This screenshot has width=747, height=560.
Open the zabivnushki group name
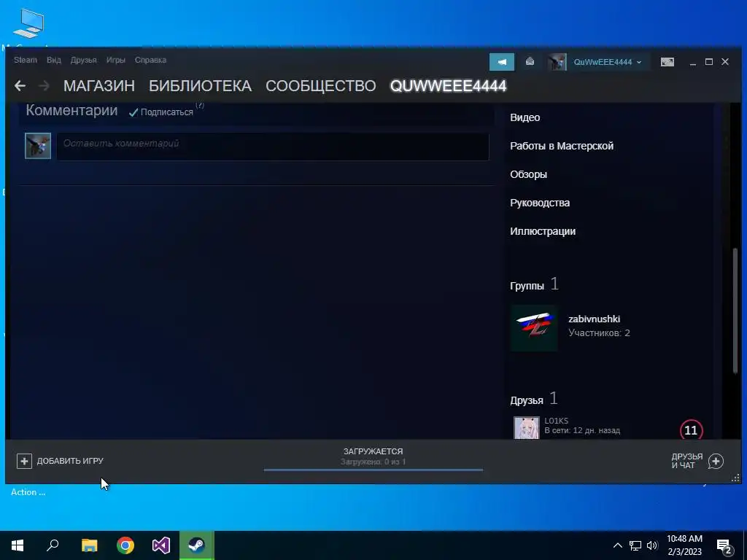point(594,319)
